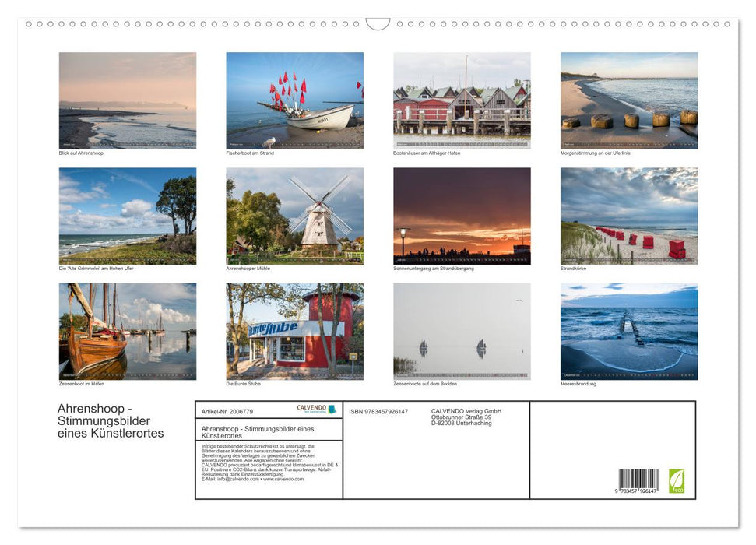Click the 'Meeresbrandung' ocean surf picture
756x545 pixels.
coord(629,331)
